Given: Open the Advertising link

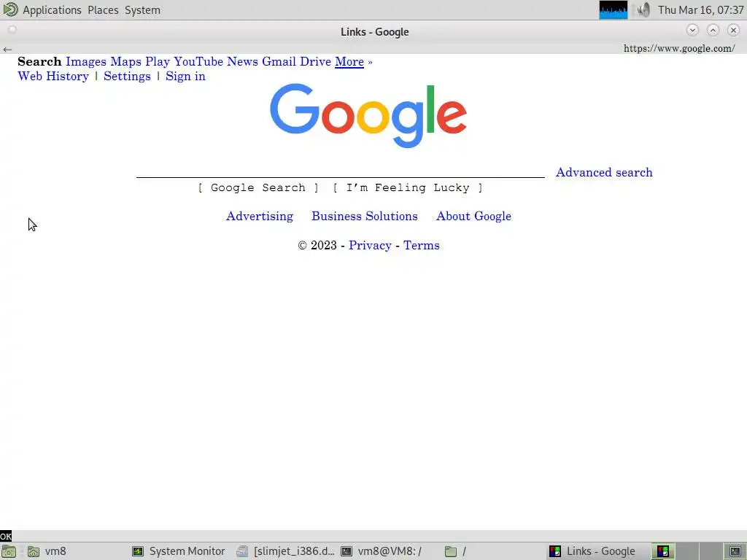Looking at the screenshot, I should coord(260,216).
